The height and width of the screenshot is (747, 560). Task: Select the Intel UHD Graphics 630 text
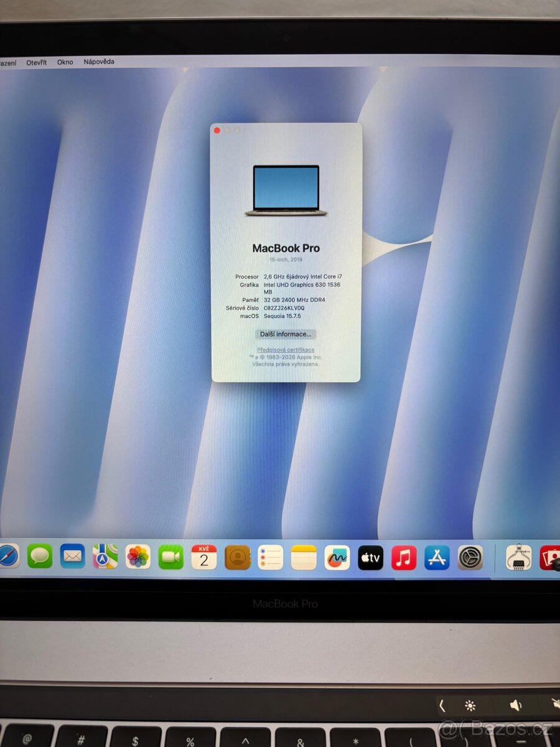(302, 288)
